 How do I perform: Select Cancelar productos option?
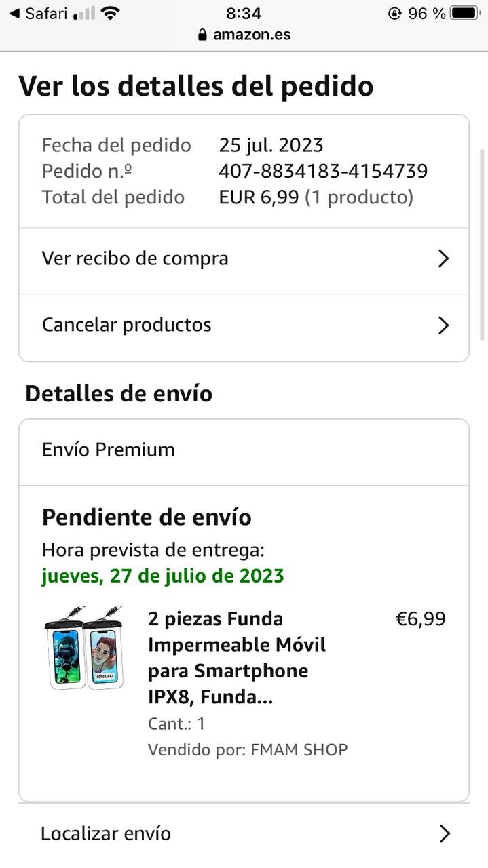(x=127, y=325)
